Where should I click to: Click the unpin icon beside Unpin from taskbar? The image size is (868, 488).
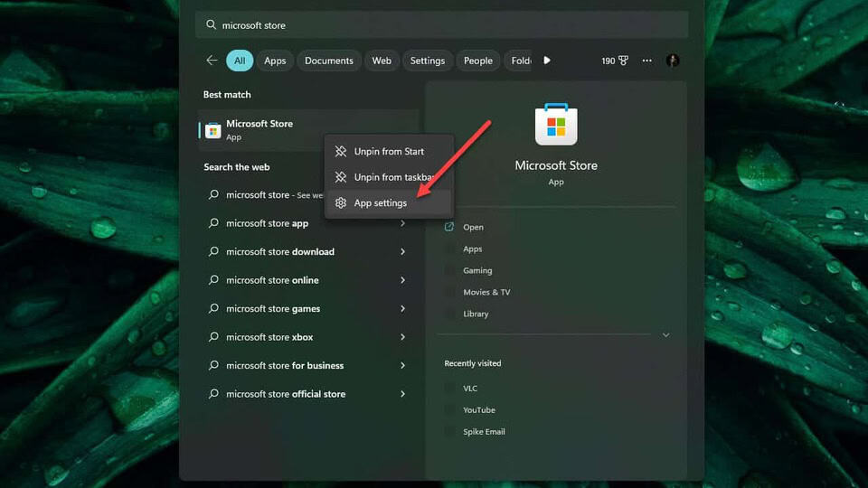[x=341, y=177]
